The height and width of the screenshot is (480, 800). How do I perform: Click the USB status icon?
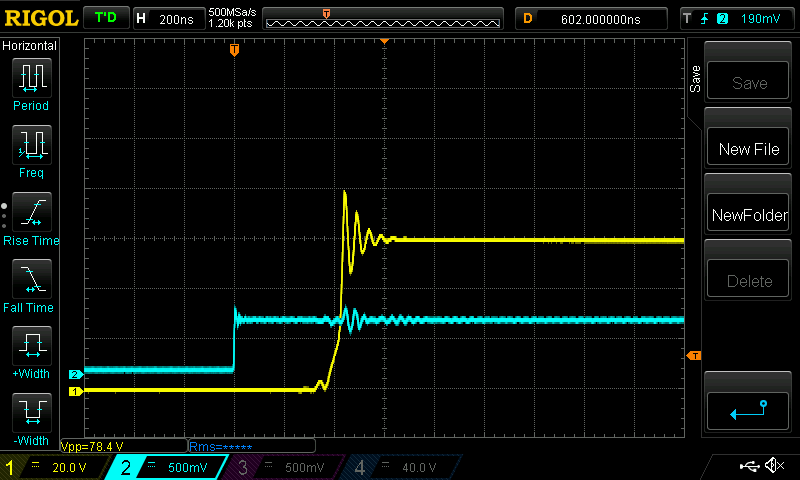(x=749, y=466)
